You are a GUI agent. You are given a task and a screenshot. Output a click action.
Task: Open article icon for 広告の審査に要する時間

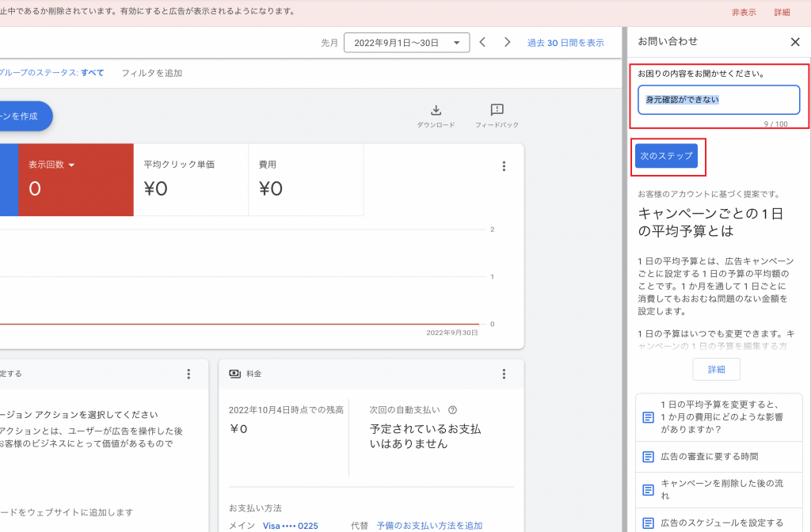coord(648,457)
